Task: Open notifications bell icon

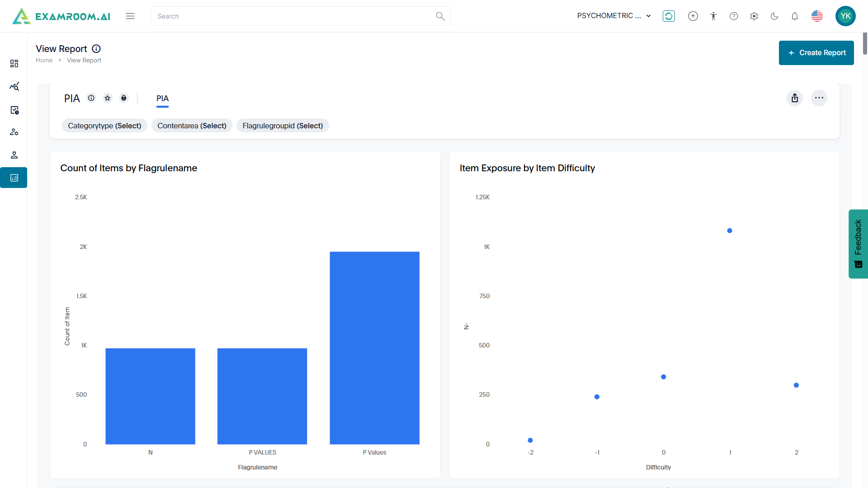Action: [795, 16]
